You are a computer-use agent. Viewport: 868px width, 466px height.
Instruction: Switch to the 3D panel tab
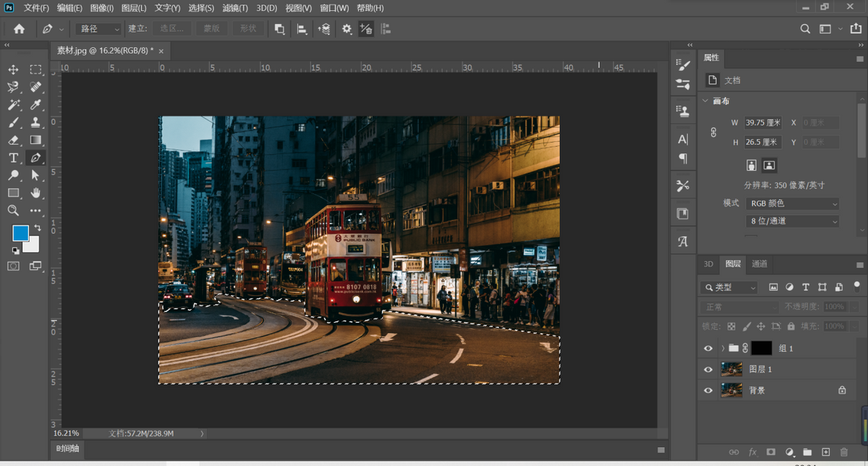pos(709,264)
